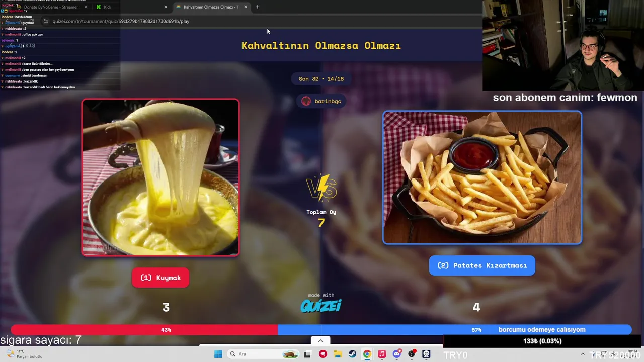The width and height of the screenshot is (644, 362).
Task: Open the last taskbar app icon
Action: coord(426,354)
